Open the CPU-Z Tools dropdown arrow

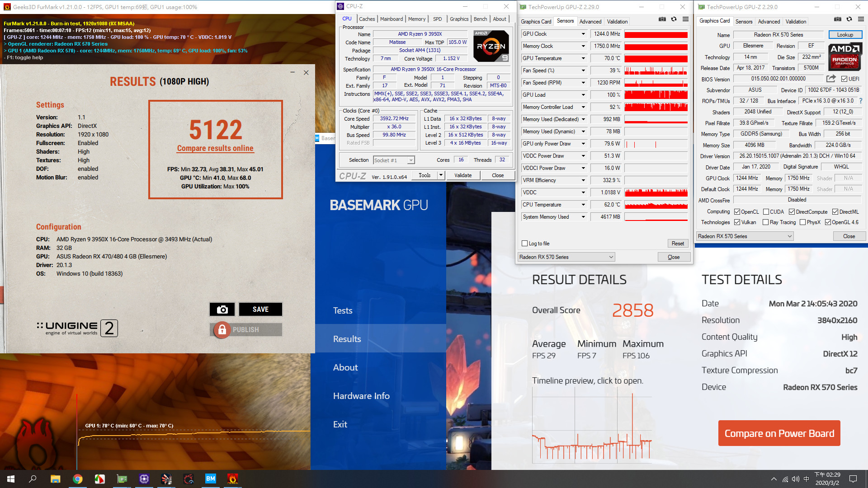click(441, 175)
